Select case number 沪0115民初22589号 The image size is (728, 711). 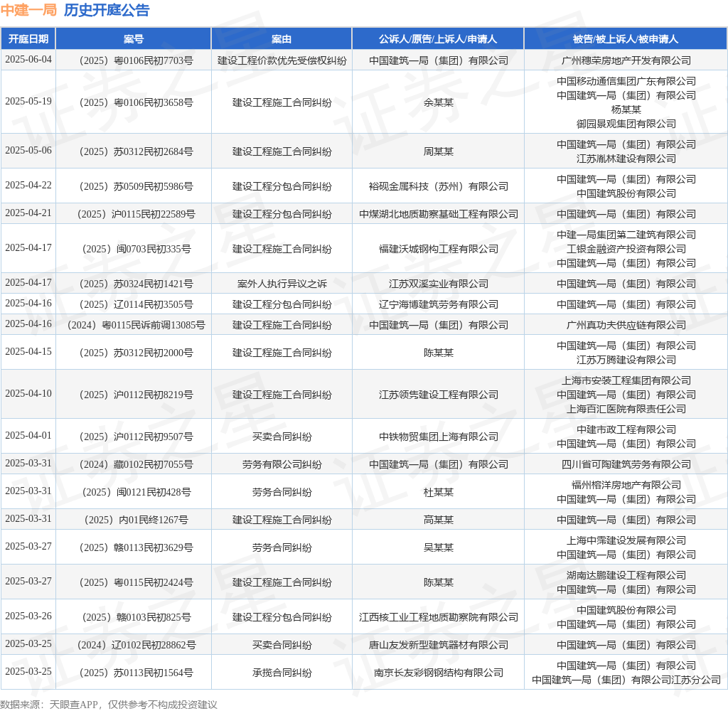(136, 215)
